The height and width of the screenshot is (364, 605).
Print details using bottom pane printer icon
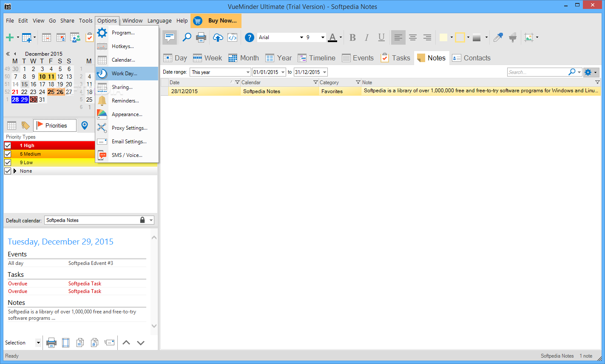[51, 343]
